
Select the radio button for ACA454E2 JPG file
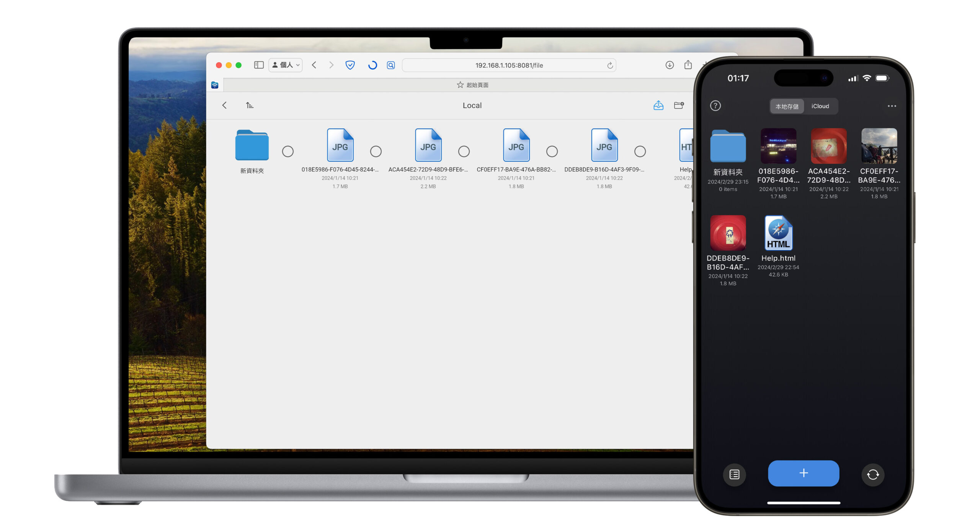tap(464, 151)
